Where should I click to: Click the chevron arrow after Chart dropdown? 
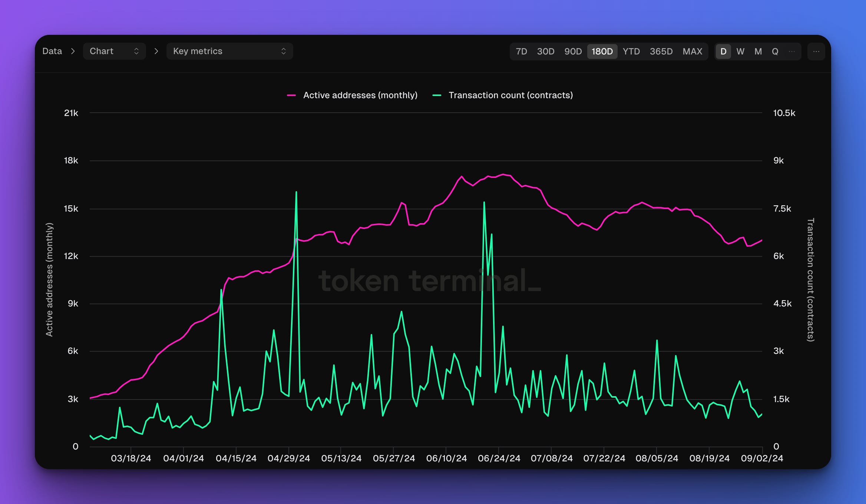pos(156,51)
